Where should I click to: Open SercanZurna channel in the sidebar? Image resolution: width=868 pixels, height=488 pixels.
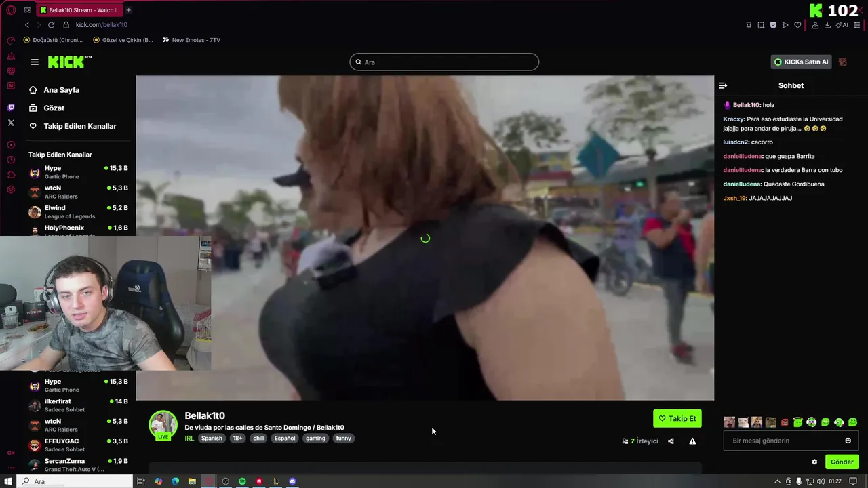click(78, 465)
